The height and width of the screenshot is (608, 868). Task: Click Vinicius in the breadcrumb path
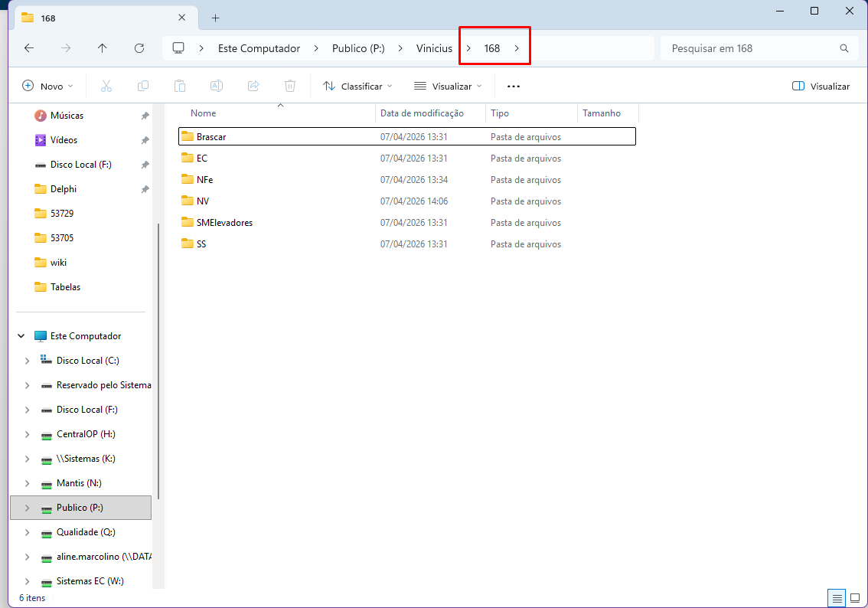(434, 48)
